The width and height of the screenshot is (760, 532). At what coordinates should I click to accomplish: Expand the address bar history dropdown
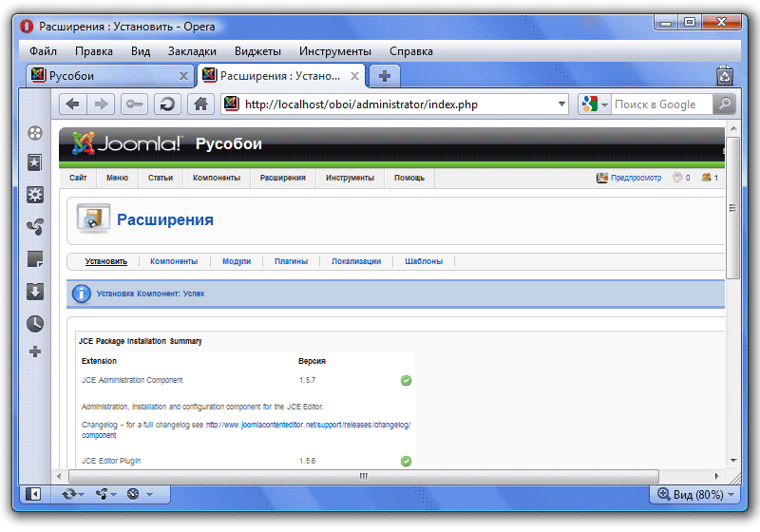tap(561, 104)
